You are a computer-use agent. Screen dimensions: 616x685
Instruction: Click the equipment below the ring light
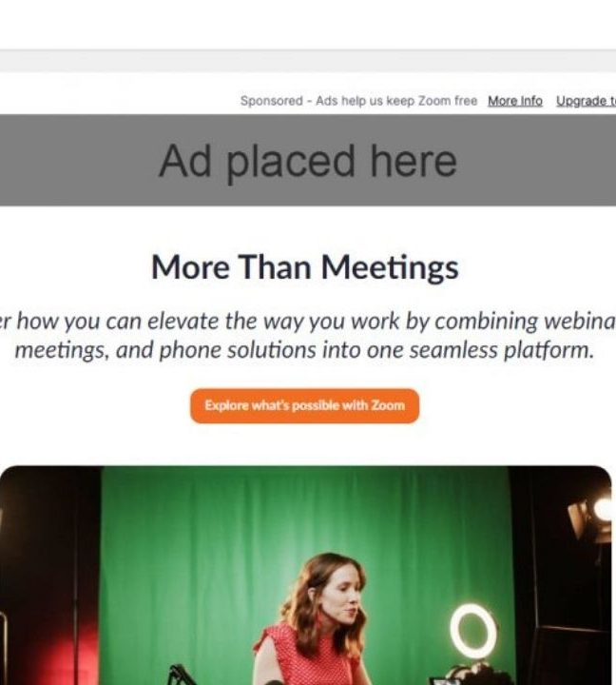click(470, 675)
